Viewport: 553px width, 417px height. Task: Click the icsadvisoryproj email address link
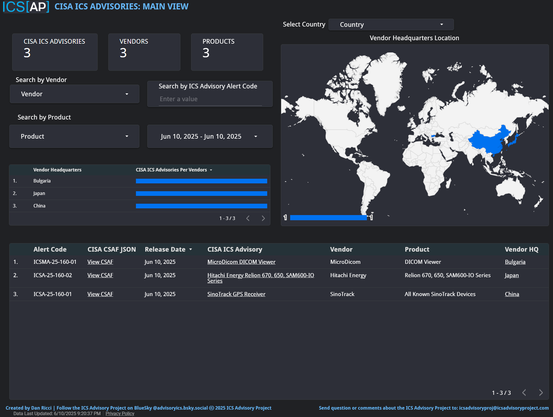coord(504,408)
